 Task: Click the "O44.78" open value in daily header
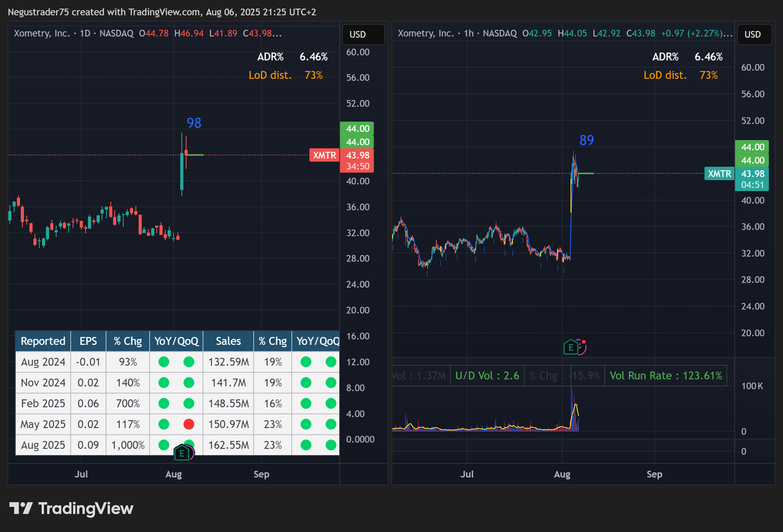click(154, 33)
